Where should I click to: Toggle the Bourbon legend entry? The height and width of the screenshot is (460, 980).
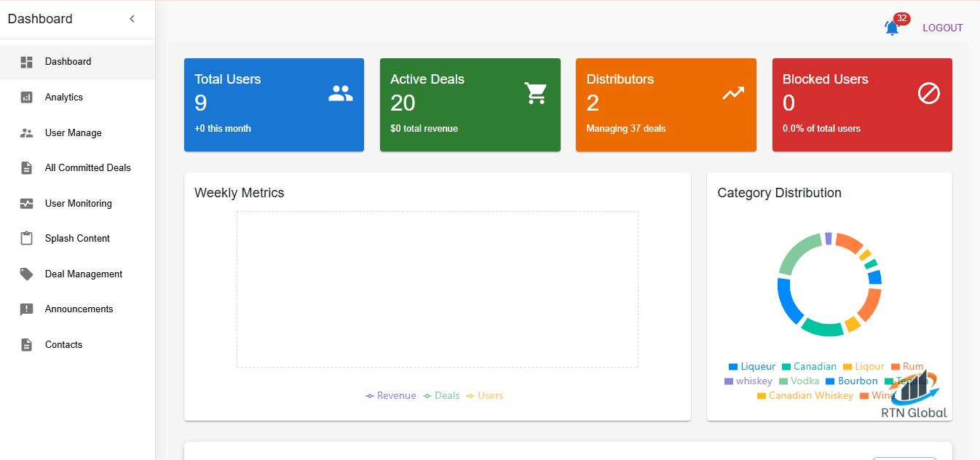coord(852,381)
